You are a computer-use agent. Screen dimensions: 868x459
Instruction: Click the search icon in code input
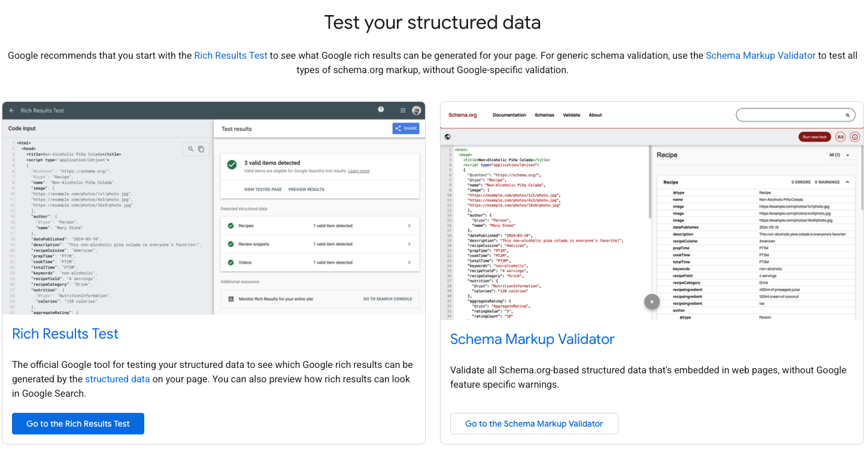[x=191, y=149]
